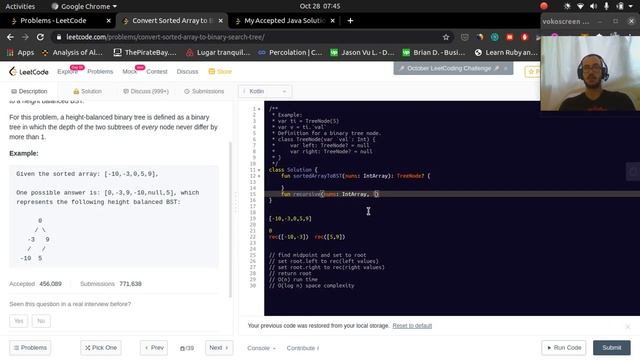Image resolution: width=640 pixels, height=360 pixels.
Task: Click Run Code button
Action: [x=564, y=348]
